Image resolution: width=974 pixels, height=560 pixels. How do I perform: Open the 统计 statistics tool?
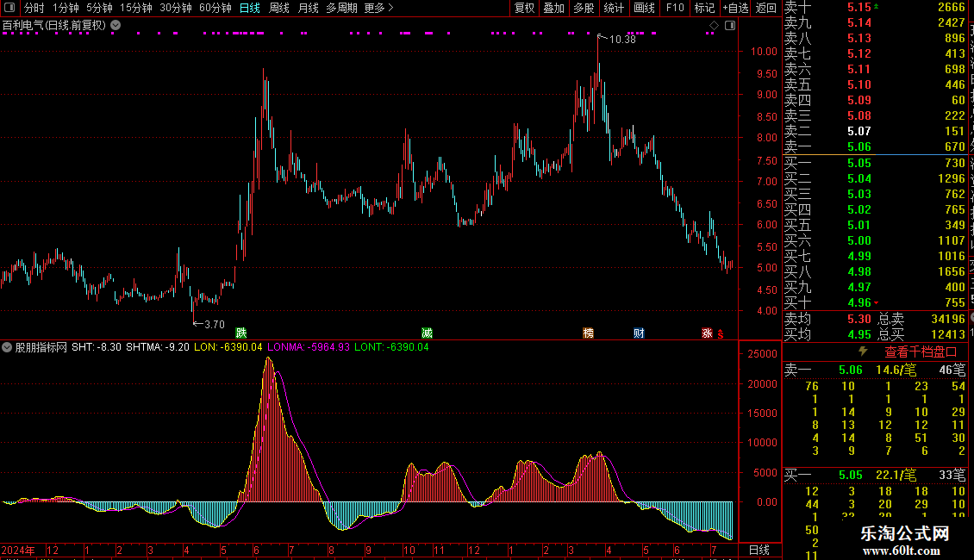tap(614, 8)
